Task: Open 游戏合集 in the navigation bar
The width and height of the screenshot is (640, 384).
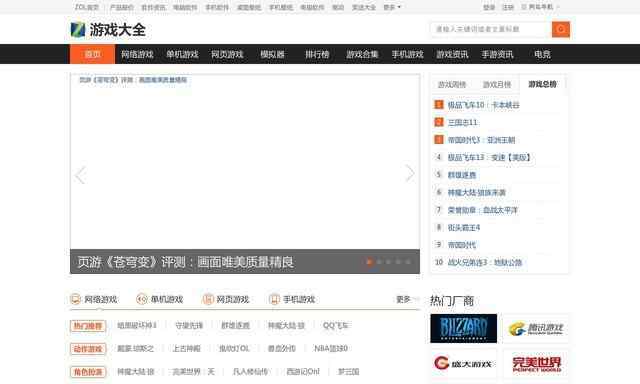Action: click(362, 54)
